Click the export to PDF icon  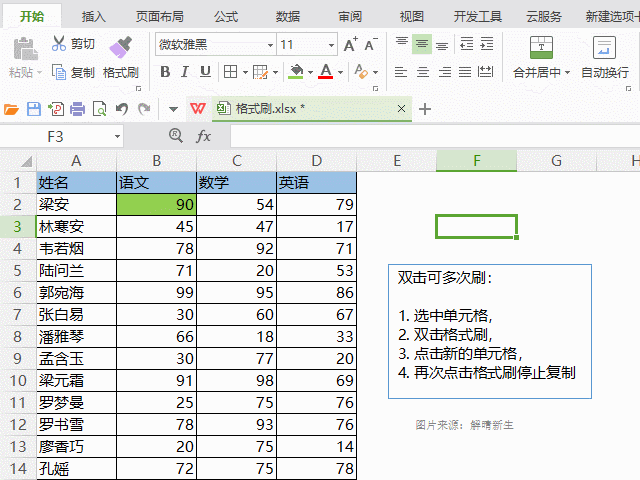[56, 109]
